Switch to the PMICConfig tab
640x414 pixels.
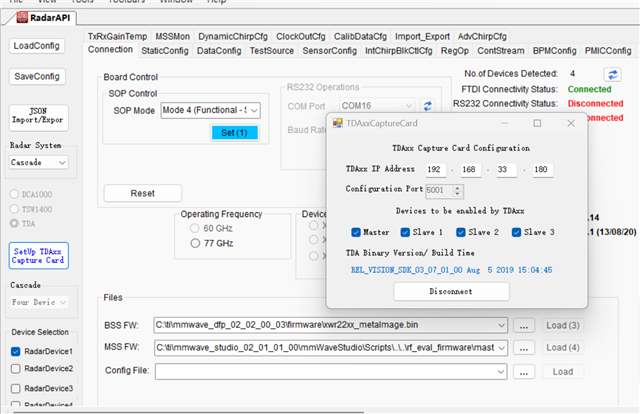click(608, 51)
